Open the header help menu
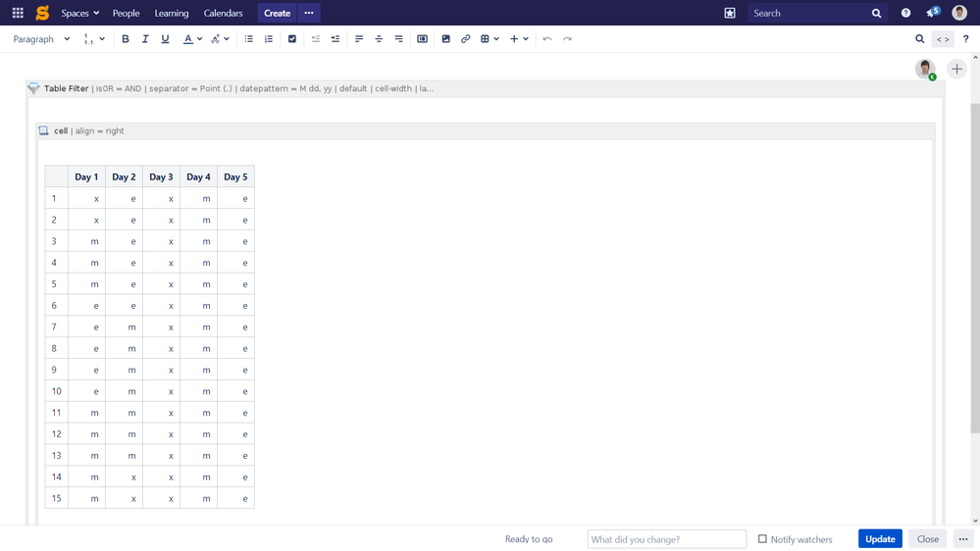This screenshot has width=980, height=551. 905,13
